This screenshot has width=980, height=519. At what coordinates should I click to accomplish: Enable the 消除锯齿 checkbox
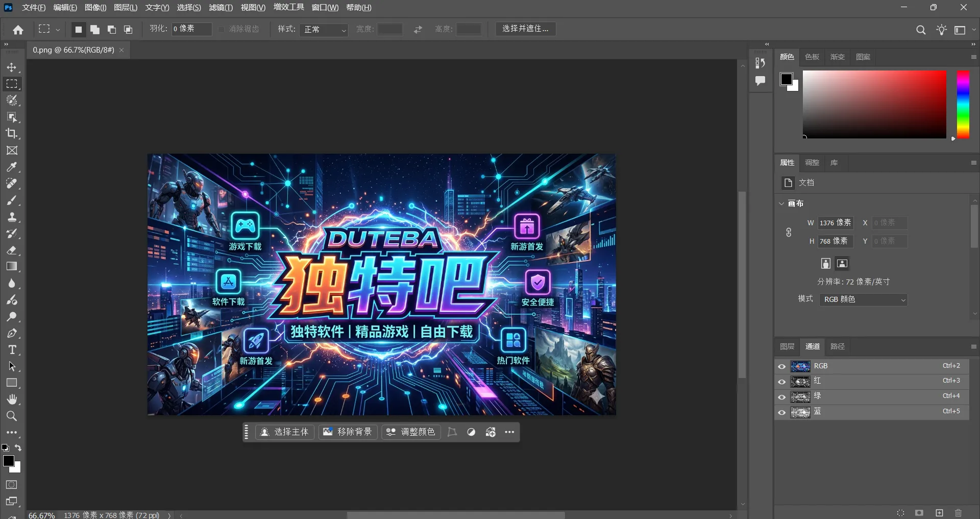(x=221, y=29)
